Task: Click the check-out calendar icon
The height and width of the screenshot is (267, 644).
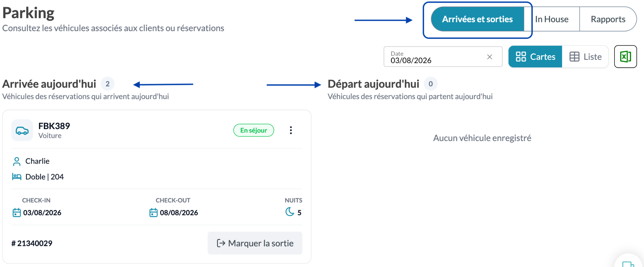Action: [x=153, y=213]
